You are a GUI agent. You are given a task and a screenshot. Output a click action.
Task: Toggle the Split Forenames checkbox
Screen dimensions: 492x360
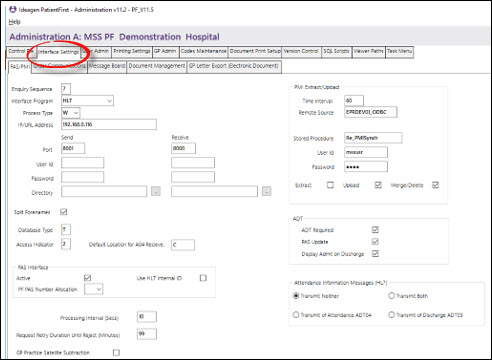64,212
